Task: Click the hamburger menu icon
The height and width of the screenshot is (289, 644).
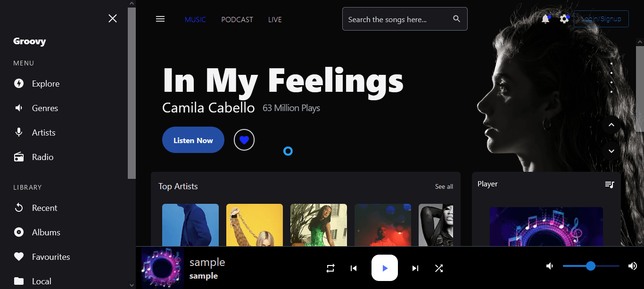Action: 160,19
